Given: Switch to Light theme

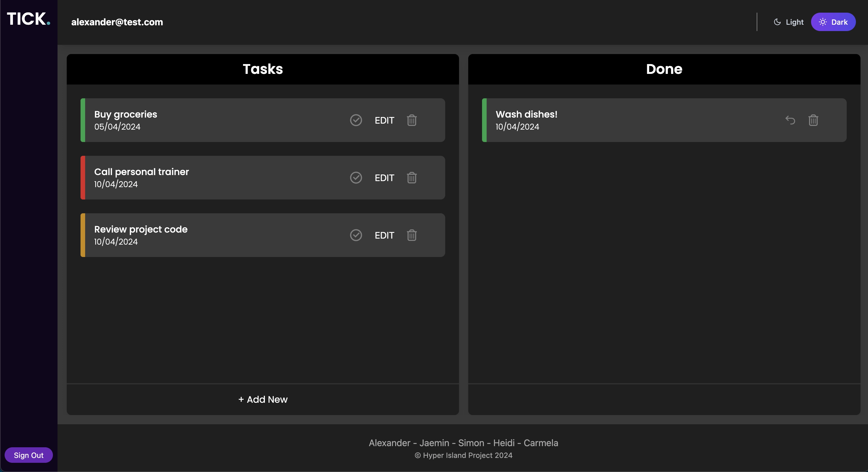Looking at the screenshot, I should click(789, 22).
